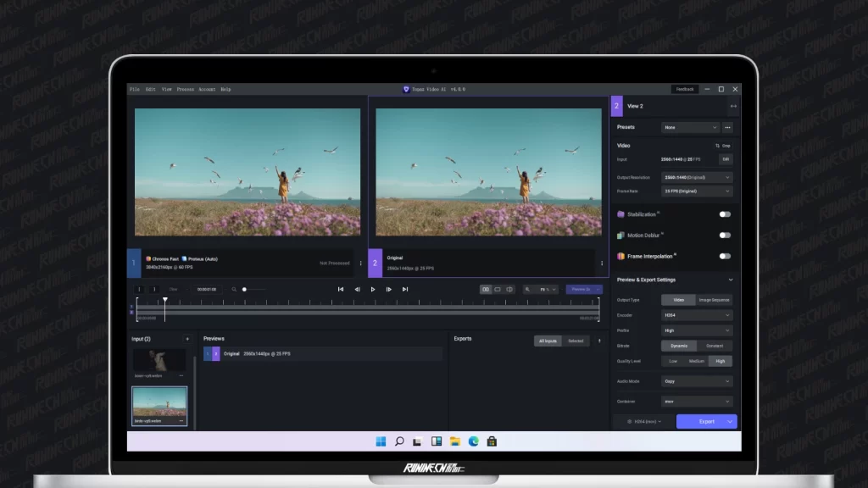The height and width of the screenshot is (488, 868).
Task: Expand the Encoder H264 dropdown
Action: [x=696, y=315]
